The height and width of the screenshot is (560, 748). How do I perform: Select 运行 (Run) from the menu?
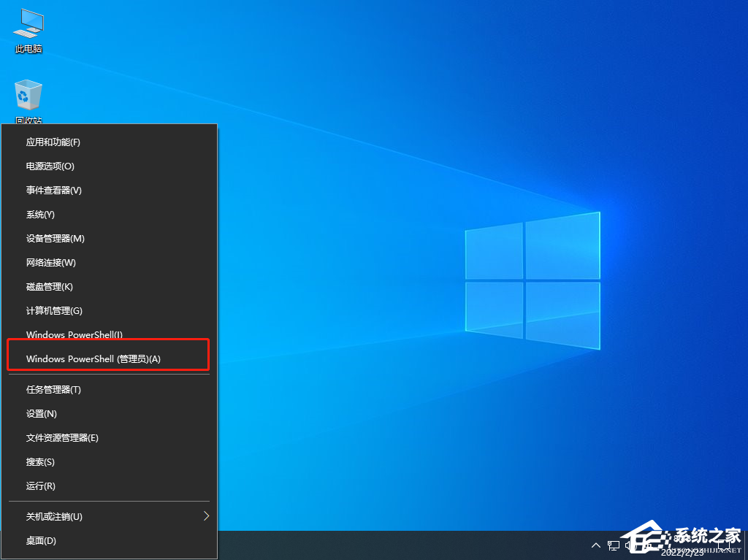pos(40,486)
